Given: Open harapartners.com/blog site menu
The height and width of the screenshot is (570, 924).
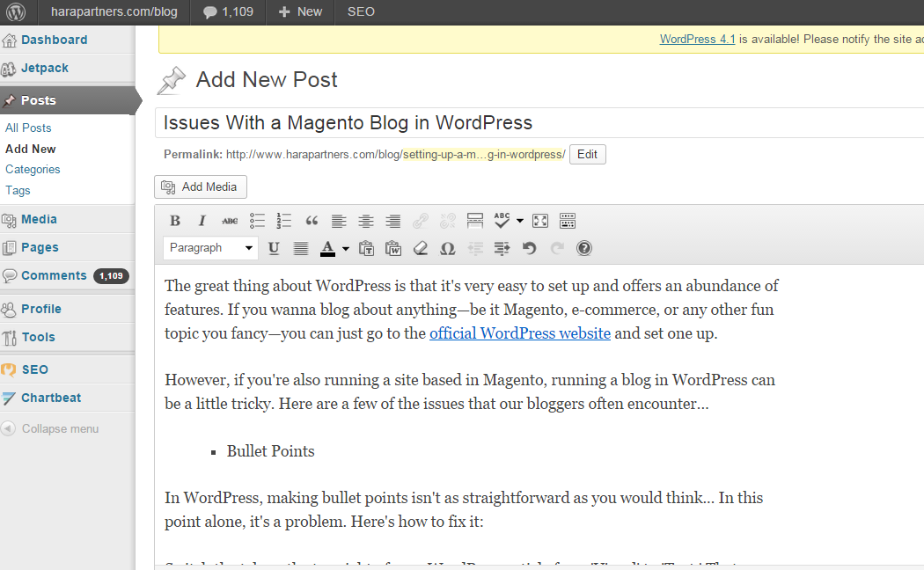Looking at the screenshot, I should point(114,11).
